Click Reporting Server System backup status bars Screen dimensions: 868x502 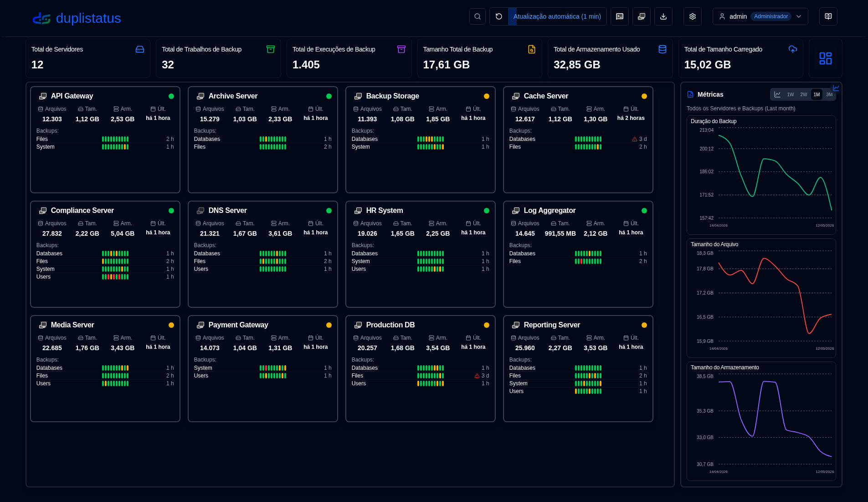coord(588,383)
